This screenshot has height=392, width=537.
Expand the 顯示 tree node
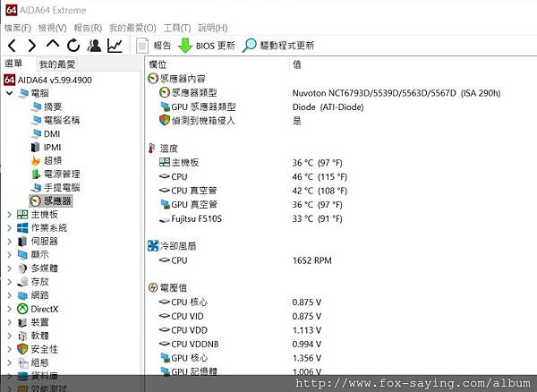click(9, 255)
